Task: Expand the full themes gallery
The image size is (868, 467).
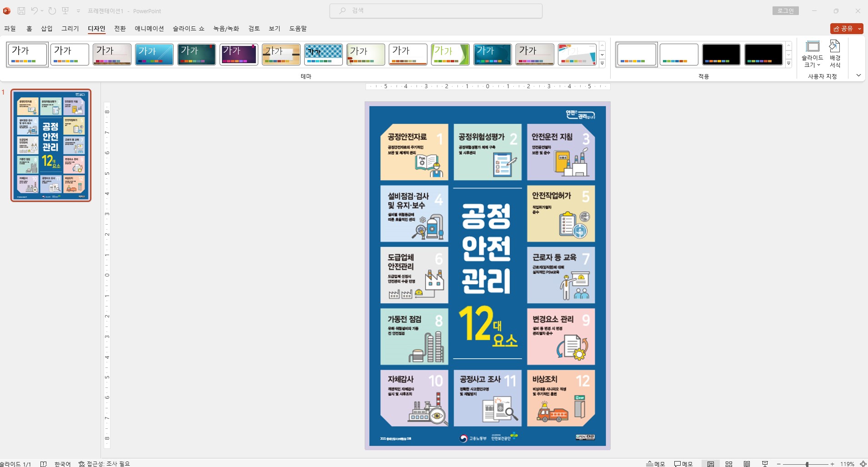Action: (x=602, y=63)
